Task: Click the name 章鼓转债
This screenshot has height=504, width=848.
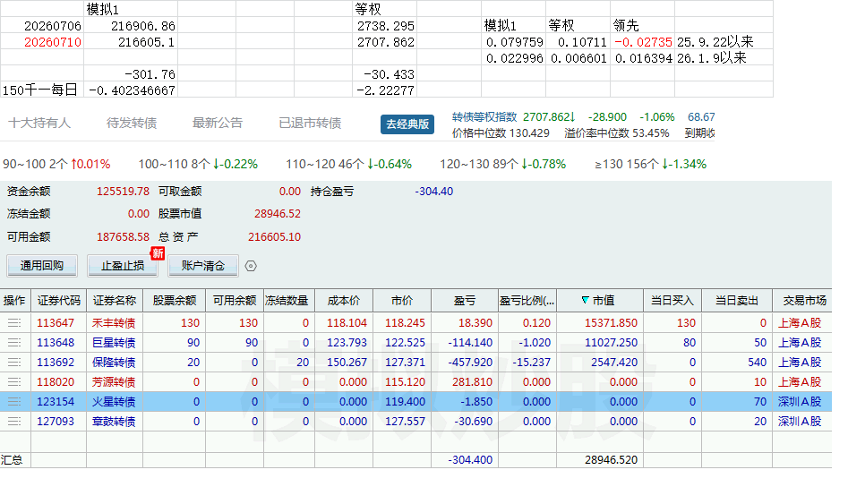Action: click(114, 421)
